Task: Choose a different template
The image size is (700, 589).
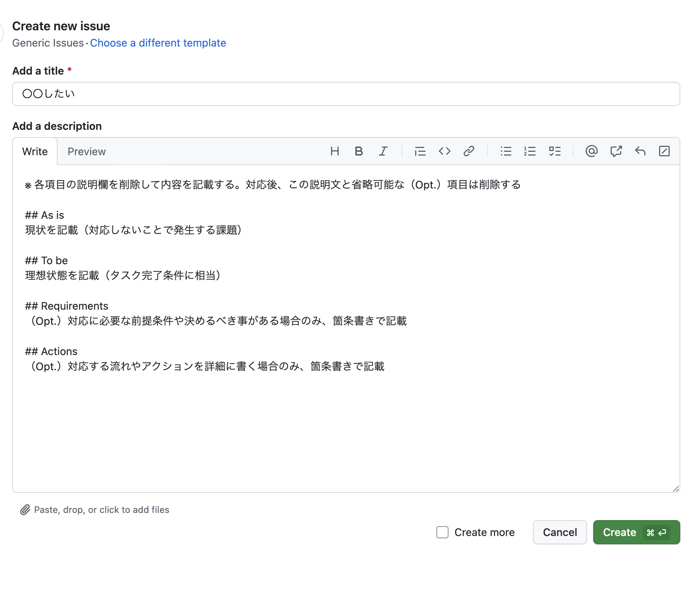Action: [158, 43]
